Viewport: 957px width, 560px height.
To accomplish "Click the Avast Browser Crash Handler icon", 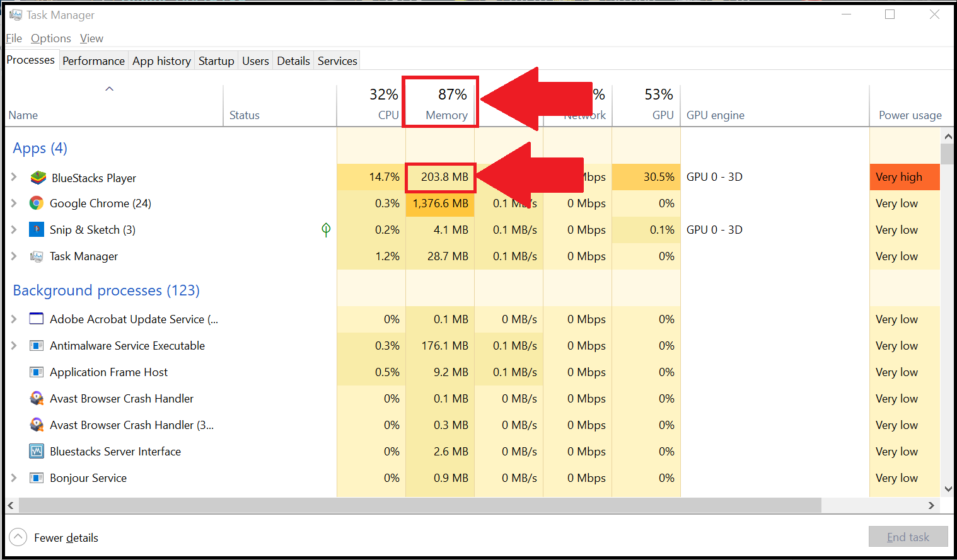I will point(37,399).
